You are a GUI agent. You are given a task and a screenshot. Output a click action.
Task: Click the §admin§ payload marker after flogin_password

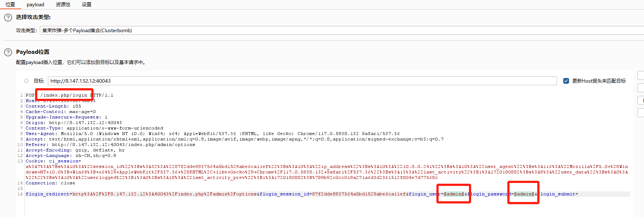click(x=524, y=194)
